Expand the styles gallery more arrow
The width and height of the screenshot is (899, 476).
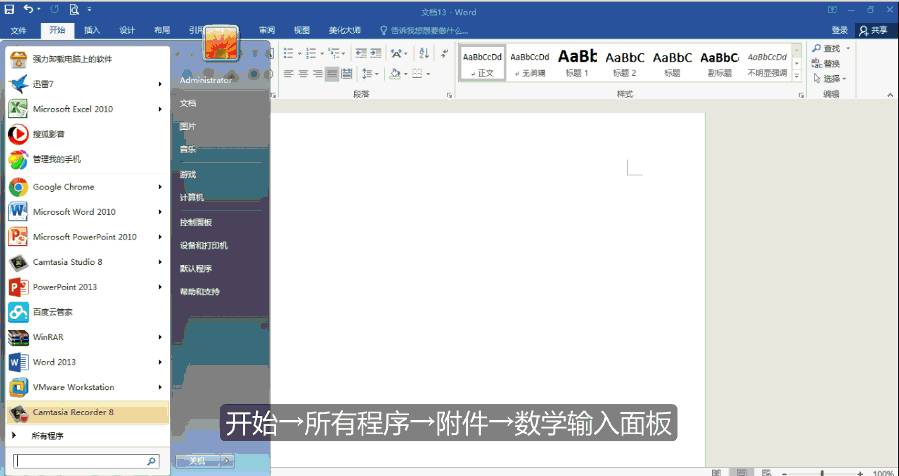[x=796, y=75]
